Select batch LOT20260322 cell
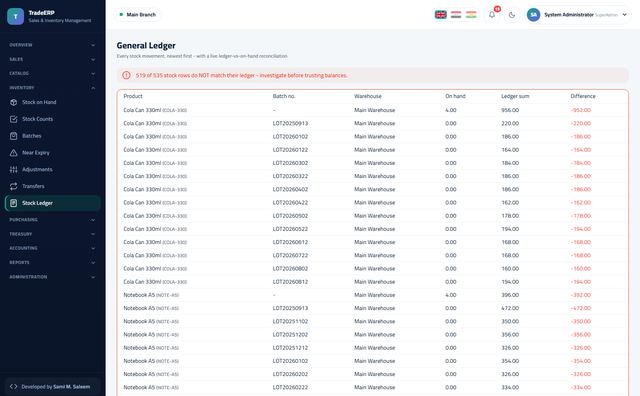This screenshot has width=640, height=396. (x=290, y=176)
